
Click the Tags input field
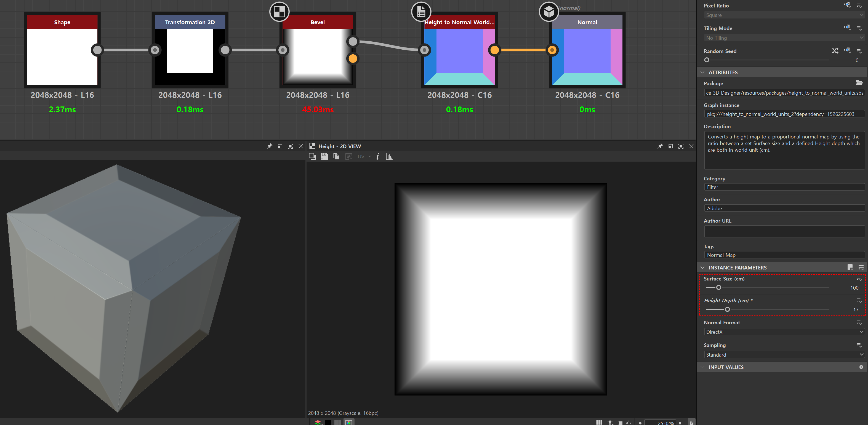pyautogui.click(x=784, y=255)
